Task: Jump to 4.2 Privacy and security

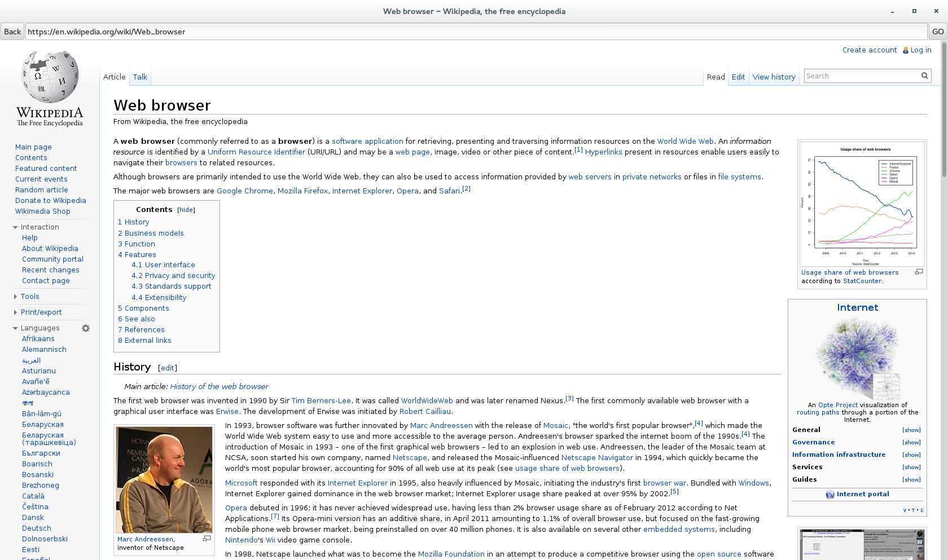Action: 173,276
